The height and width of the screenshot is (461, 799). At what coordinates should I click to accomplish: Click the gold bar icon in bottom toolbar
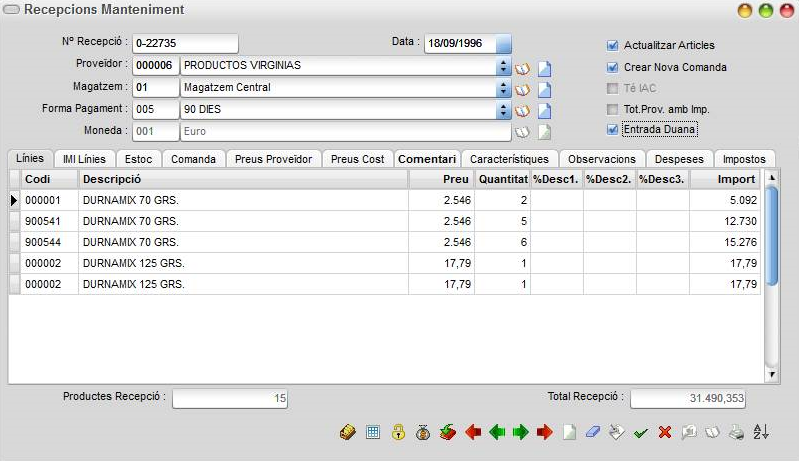point(348,432)
